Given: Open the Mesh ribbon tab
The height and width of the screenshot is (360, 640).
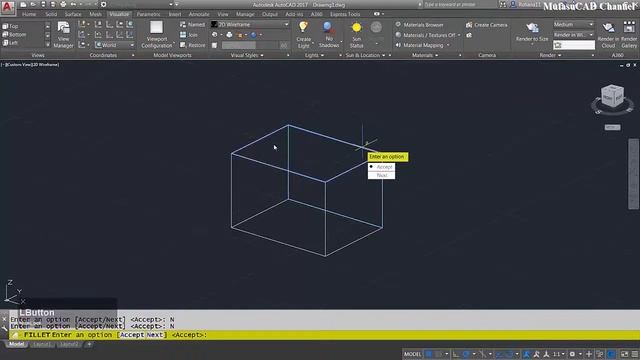Looking at the screenshot, I should 96,14.
